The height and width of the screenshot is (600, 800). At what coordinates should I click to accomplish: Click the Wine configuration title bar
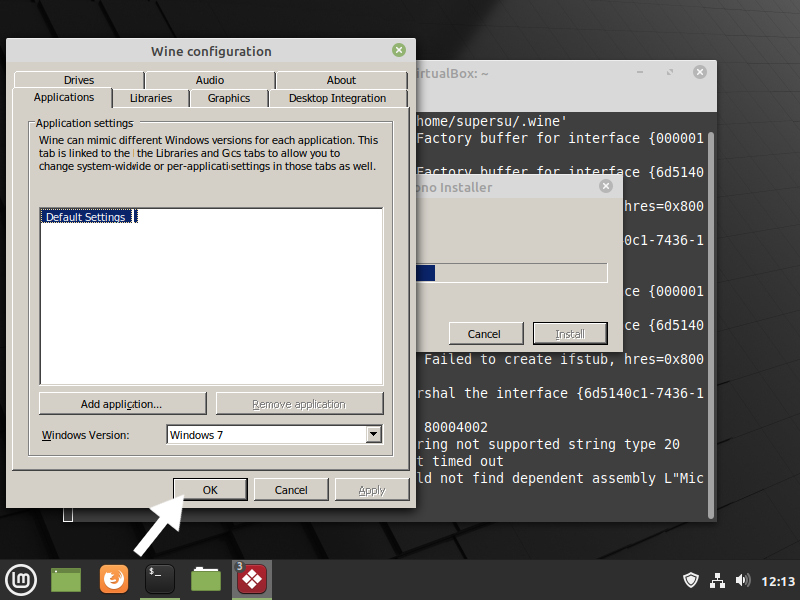(x=211, y=51)
